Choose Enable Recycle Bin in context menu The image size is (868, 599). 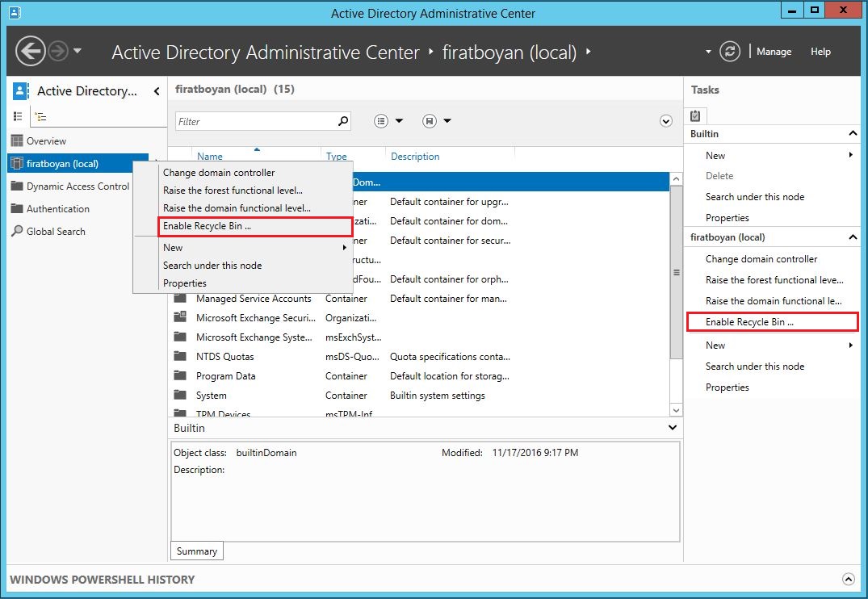point(255,226)
